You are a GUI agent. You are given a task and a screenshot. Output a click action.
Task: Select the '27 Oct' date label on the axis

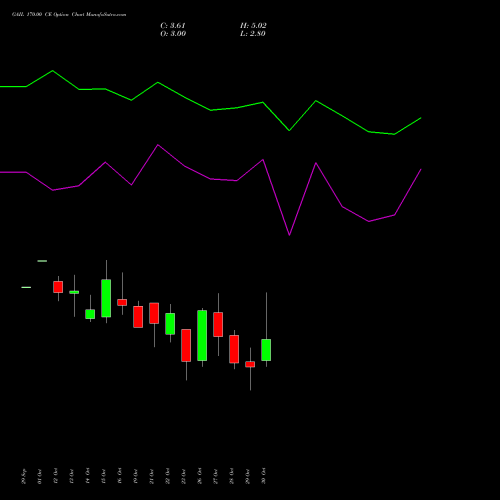[216, 476]
